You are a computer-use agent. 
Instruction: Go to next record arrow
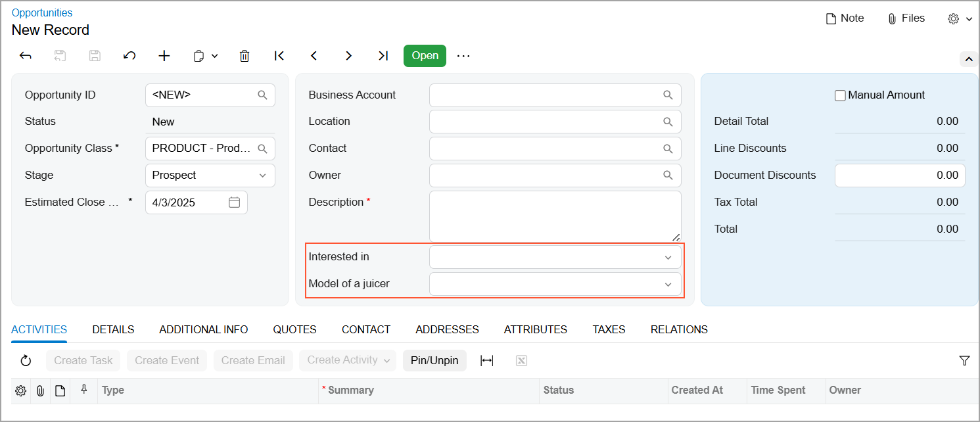tap(348, 56)
